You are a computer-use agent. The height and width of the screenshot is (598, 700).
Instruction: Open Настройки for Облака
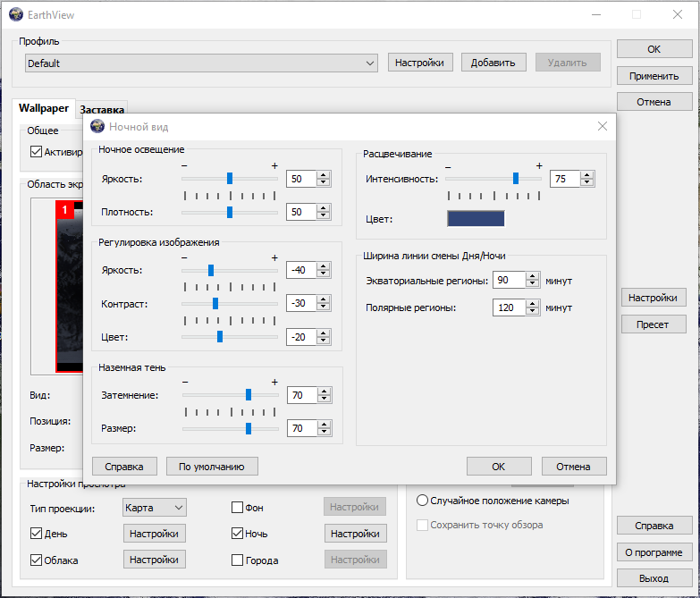tap(155, 560)
